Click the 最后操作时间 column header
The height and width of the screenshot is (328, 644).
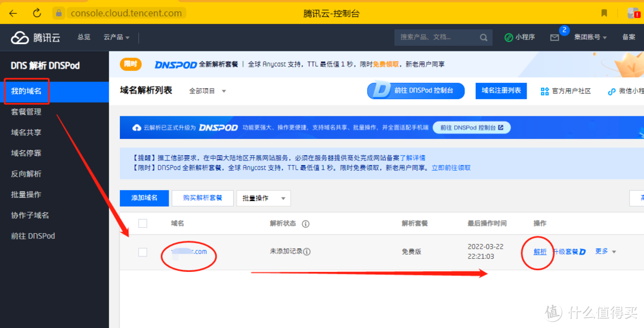tap(487, 223)
